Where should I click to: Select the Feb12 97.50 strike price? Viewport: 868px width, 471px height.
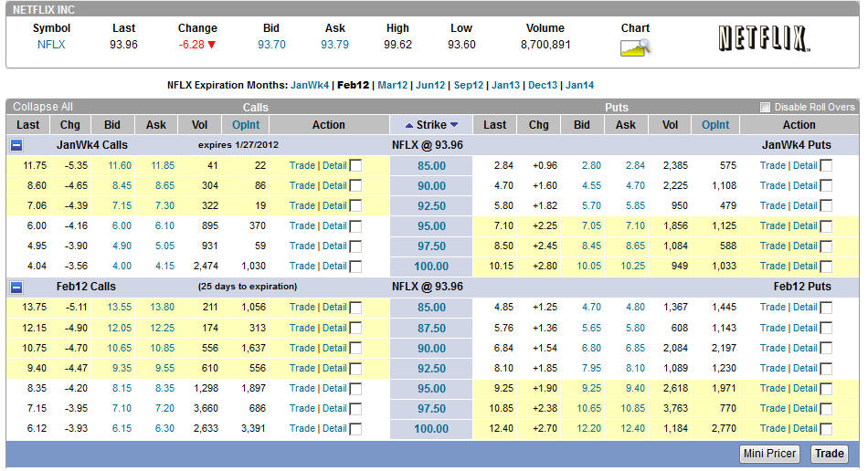click(x=431, y=409)
